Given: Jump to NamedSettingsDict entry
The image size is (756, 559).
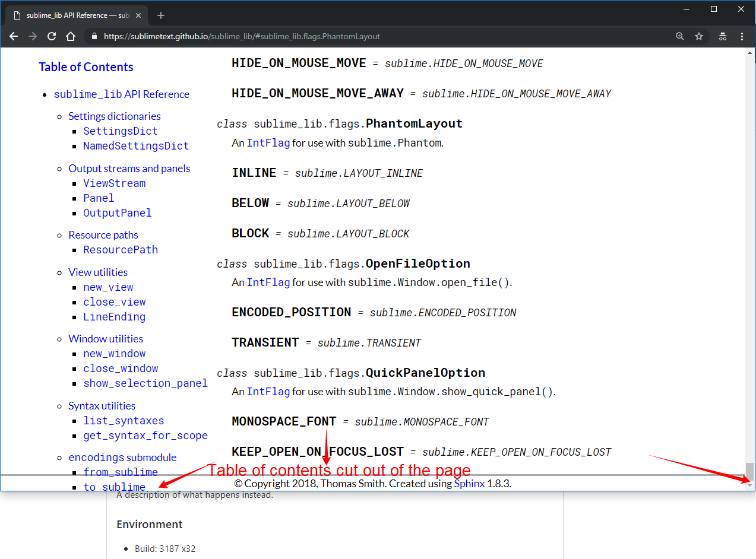Looking at the screenshot, I should pyautogui.click(x=136, y=146).
